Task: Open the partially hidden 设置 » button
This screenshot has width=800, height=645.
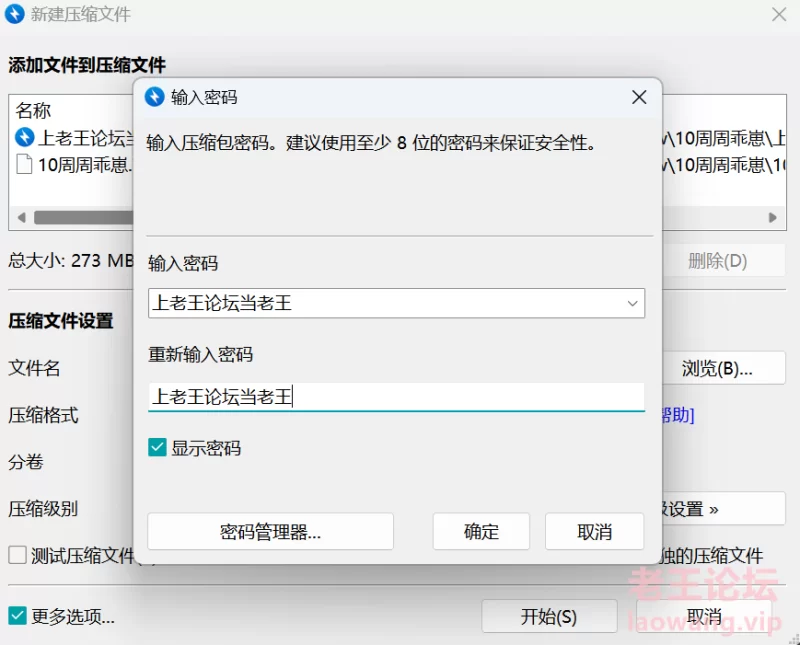Action: [x=723, y=509]
